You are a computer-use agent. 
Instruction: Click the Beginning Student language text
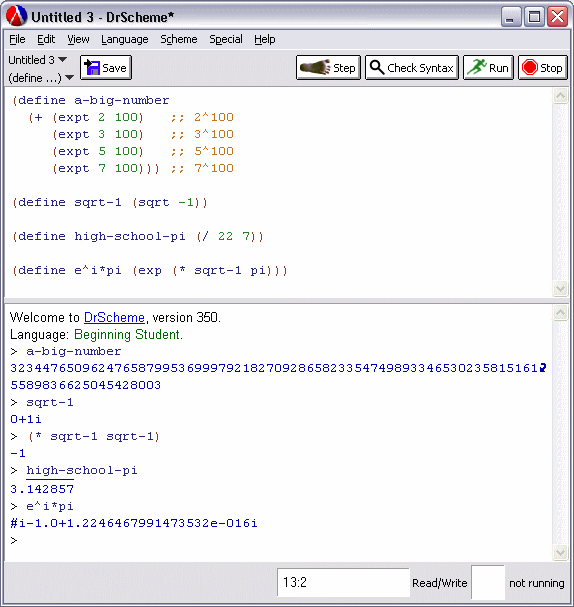(127, 334)
